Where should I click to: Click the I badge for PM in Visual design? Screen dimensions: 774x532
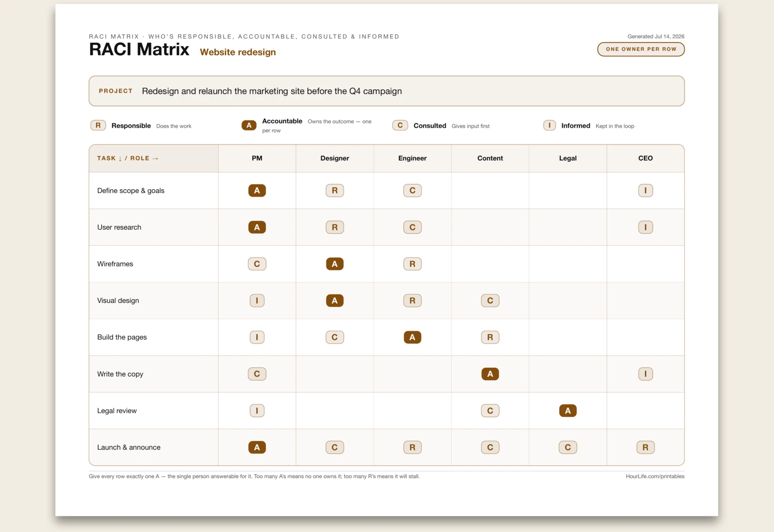pyautogui.click(x=257, y=301)
